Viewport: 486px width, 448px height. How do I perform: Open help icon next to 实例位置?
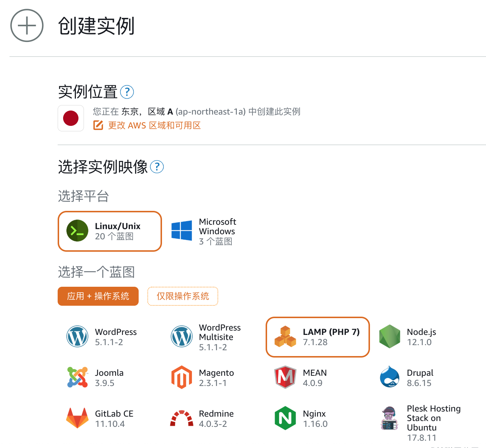pyautogui.click(x=127, y=92)
